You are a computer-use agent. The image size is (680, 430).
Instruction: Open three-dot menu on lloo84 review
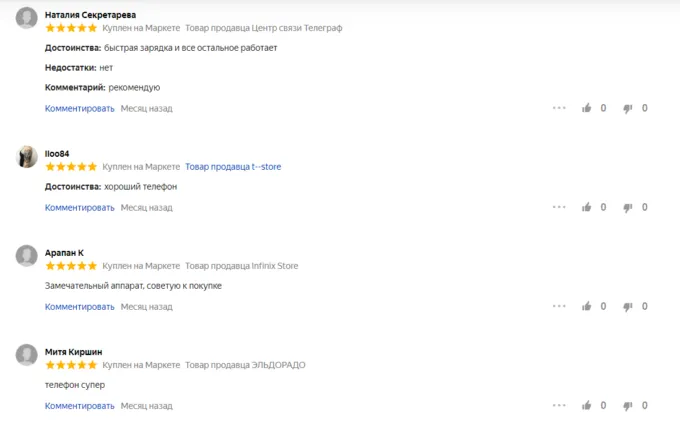[559, 207]
